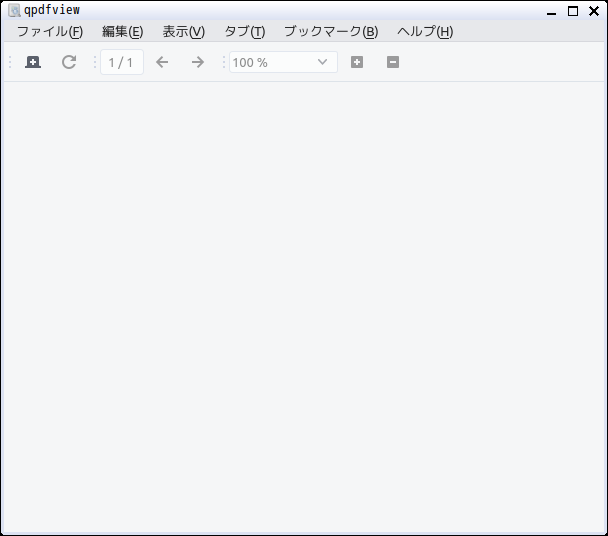Open the ファイル(F) menu
The height and width of the screenshot is (536, 608).
tap(50, 31)
